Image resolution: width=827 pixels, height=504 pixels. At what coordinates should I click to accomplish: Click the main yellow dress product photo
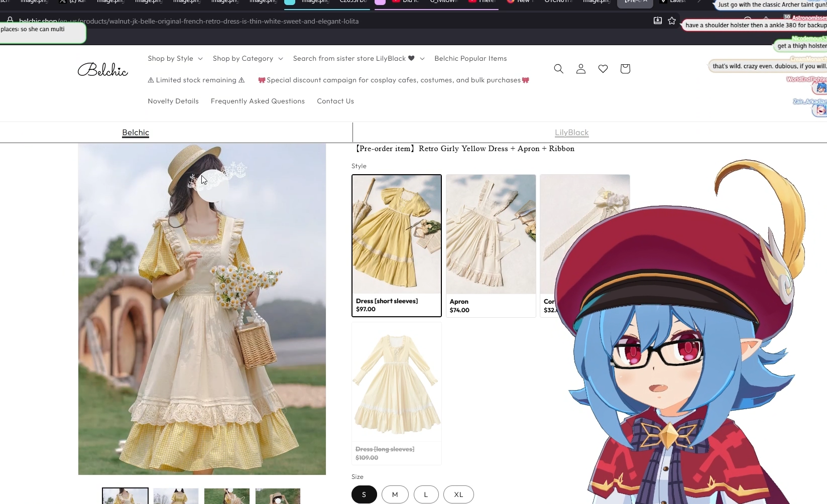coord(202,309)
